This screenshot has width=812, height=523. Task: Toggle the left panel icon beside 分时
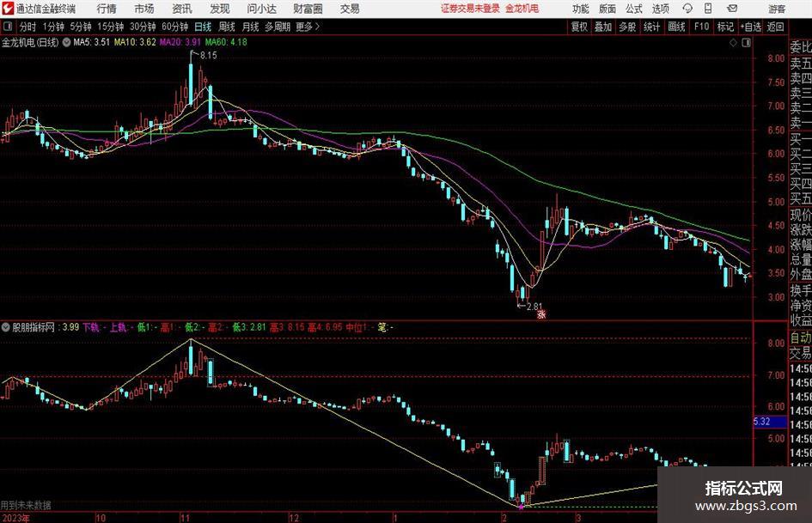pos(8,27)
